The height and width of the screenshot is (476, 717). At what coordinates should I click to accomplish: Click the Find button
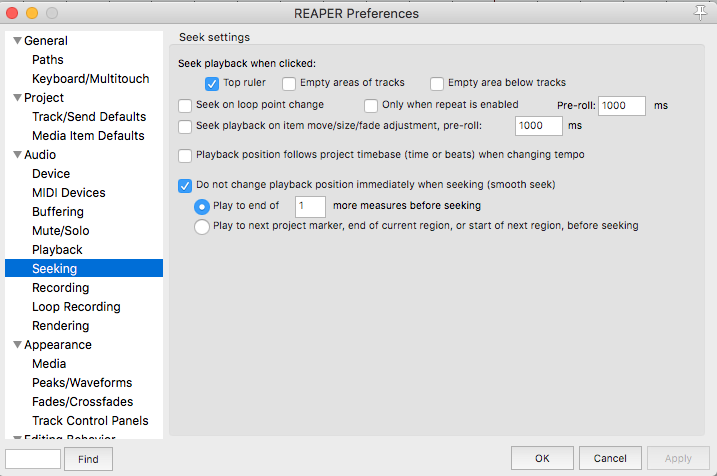click(x=88, y=459)
